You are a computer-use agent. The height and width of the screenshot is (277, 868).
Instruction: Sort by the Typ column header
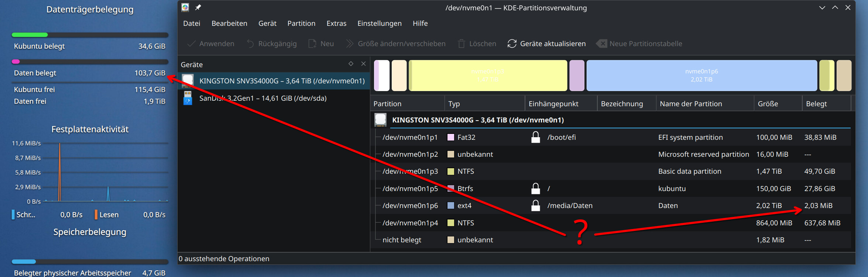[454, 104]
